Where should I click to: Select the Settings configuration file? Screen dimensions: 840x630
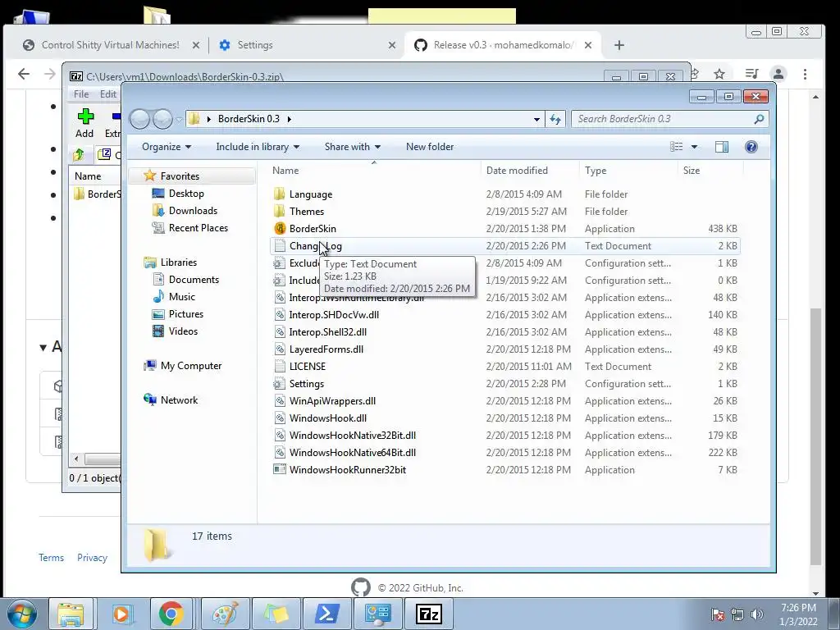point(307,384)
